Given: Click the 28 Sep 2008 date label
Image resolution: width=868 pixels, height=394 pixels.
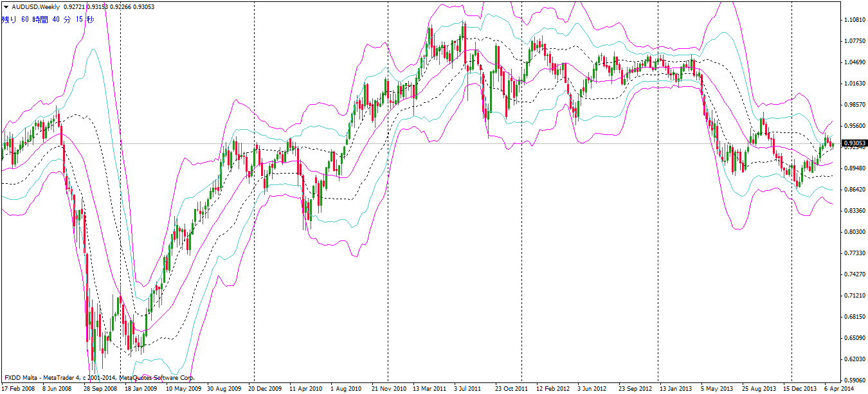Looking at the screenshot, I should click(x=100, y=389).
